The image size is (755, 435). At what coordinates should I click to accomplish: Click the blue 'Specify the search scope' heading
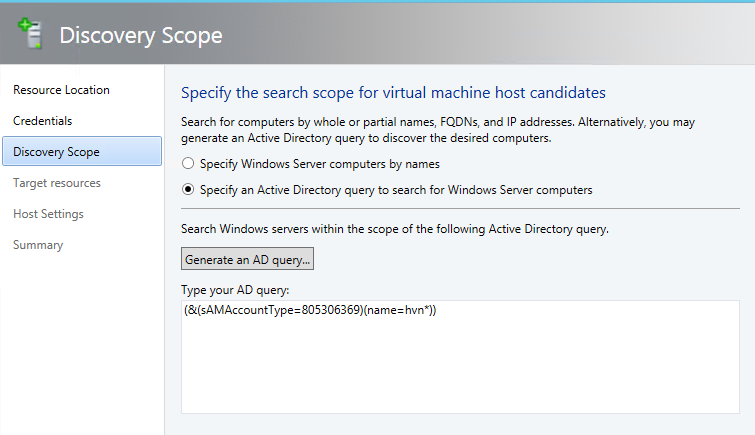[x=393, y=92]
